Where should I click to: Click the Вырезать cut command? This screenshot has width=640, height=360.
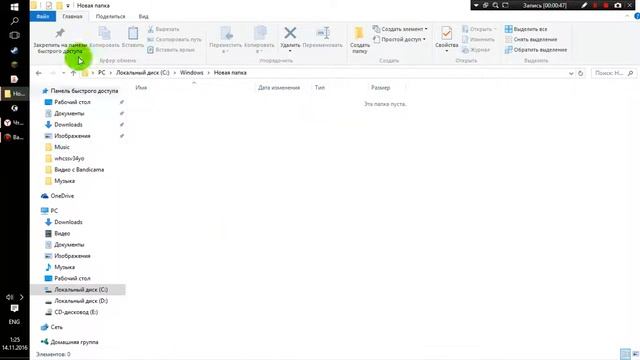tap(163, 29)
